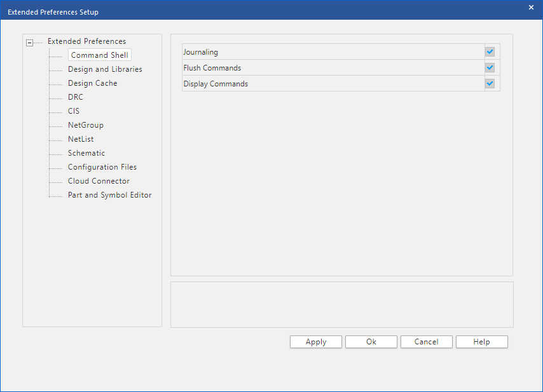543x392 pixels.
Task: Select the CIS tree item
Action: click(73, 111)
